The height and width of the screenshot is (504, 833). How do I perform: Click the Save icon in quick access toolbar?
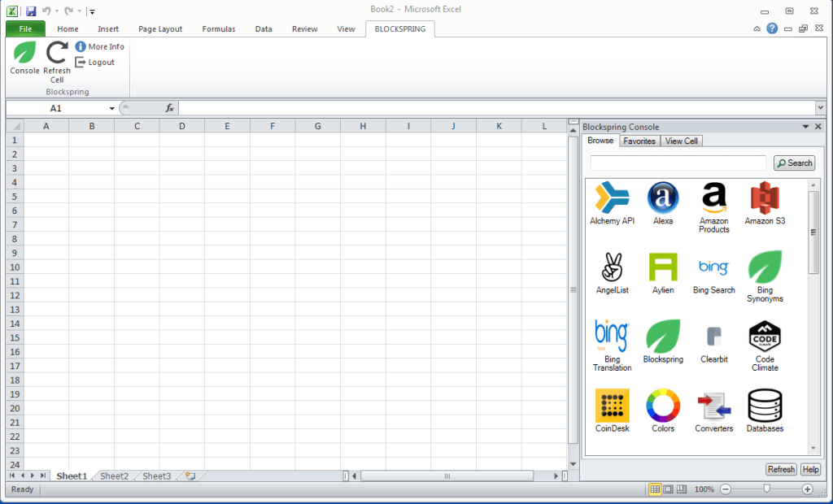click(x=31, y=11)
